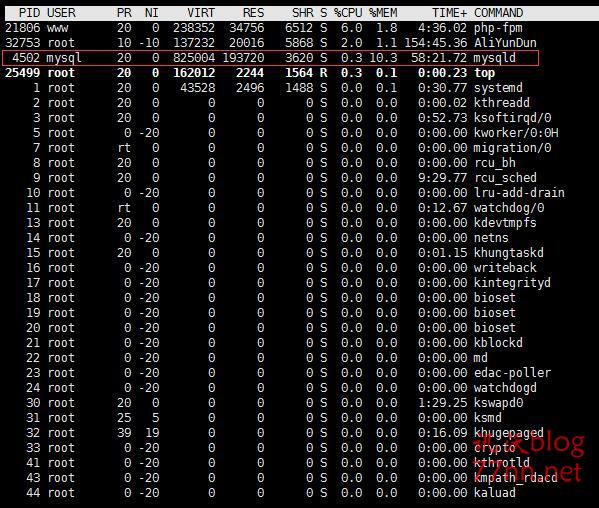This screenshot has height=508, width=599.
Task: Click the SHR column header
Action: pyautogui.click(x=303, y=13)
